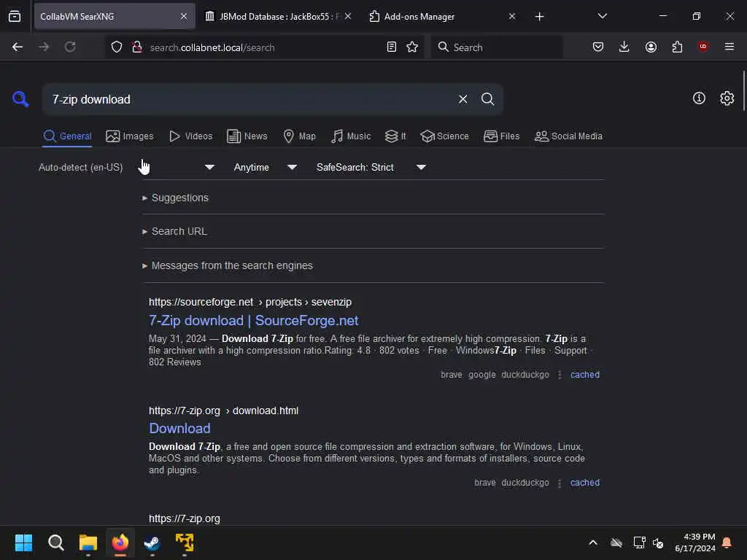Toggle reader view icon in address bar
The image size is (747, 560).
point(392,47)
